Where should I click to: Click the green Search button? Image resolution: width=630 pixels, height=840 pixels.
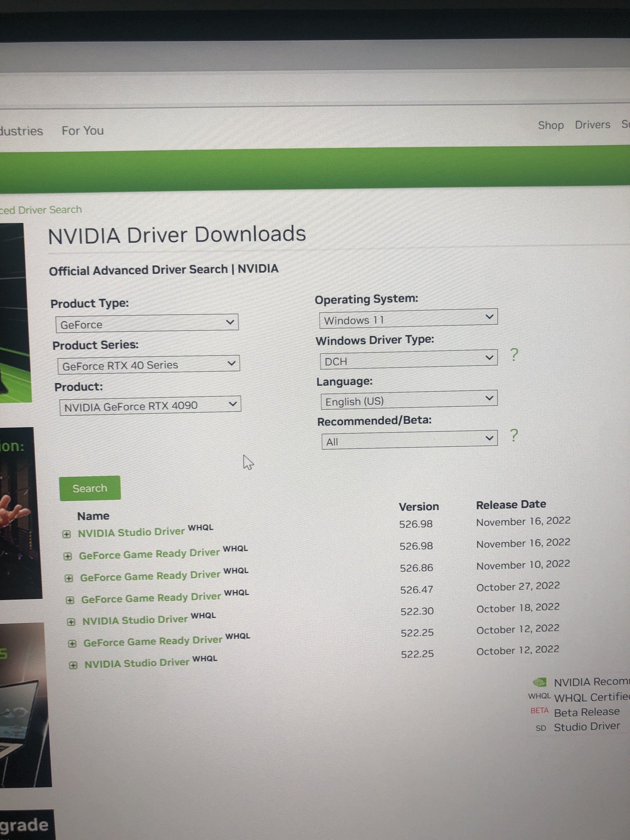click(x=90, y=488)
